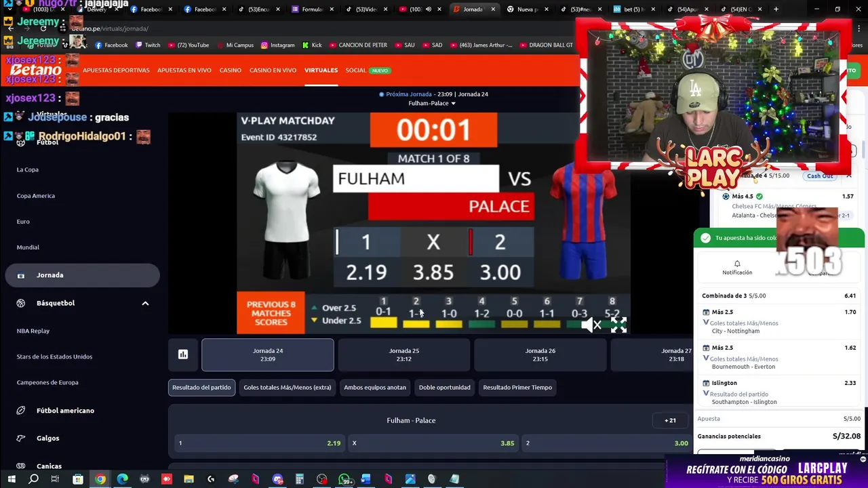This screenshot has height=488, width=868.
Task: Open Instagram bookmark
Action: click(x=277, y=45)
